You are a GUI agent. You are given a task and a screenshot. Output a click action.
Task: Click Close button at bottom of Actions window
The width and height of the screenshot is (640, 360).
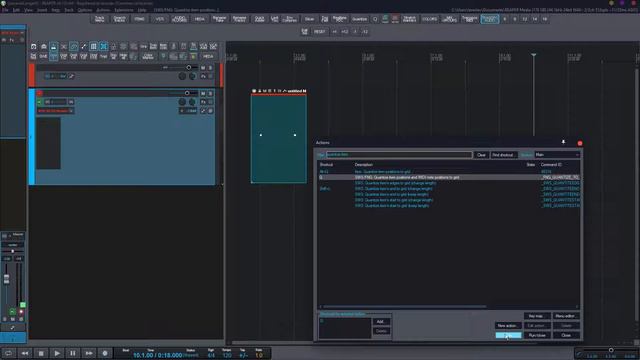[566, 336]
